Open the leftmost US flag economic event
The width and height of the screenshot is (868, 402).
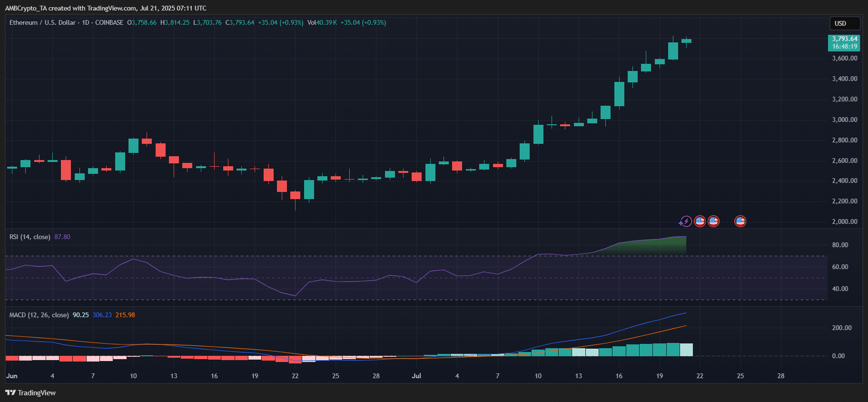tap(700, 221)
